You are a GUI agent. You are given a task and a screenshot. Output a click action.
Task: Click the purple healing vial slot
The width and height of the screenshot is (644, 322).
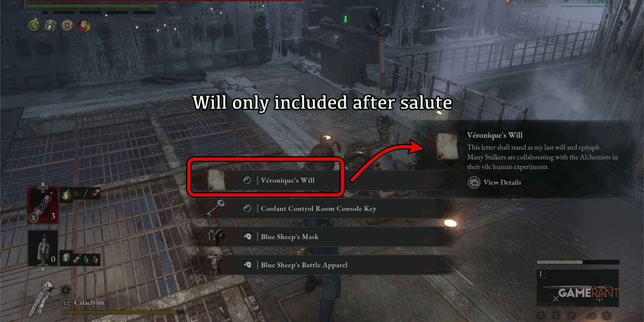click(43, 205)
